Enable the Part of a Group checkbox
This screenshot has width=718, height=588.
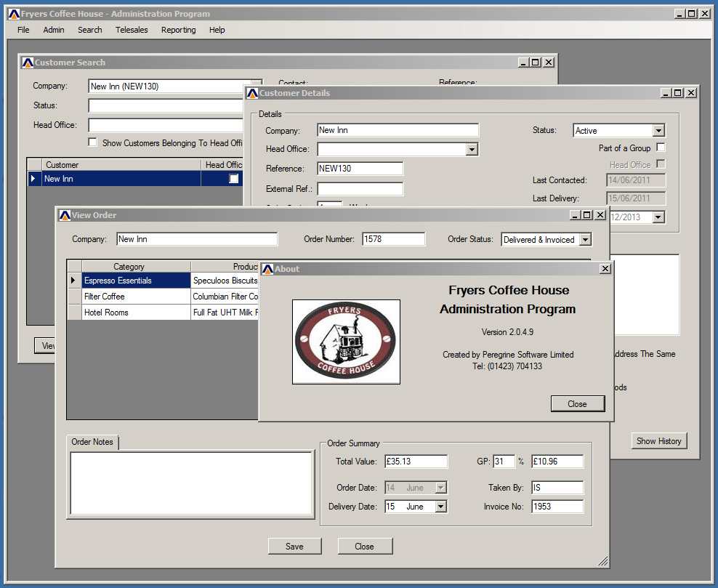click(661, 148)
